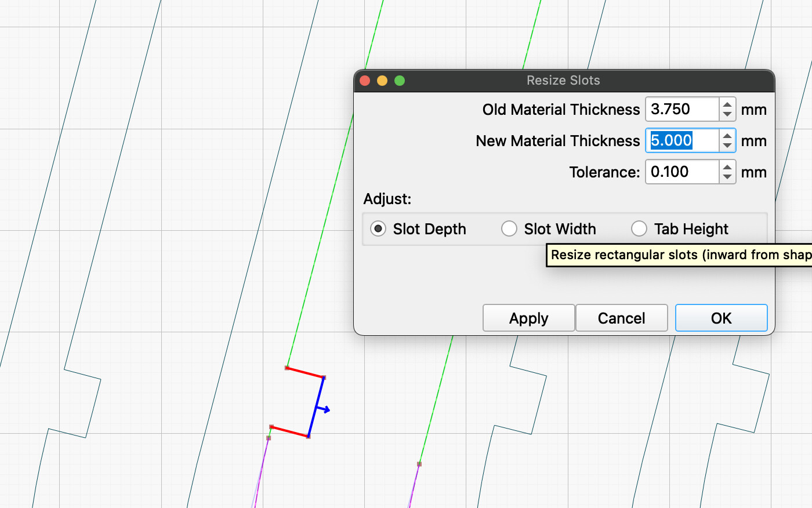Cancel the Resize Slots dialog

point(621,318)
